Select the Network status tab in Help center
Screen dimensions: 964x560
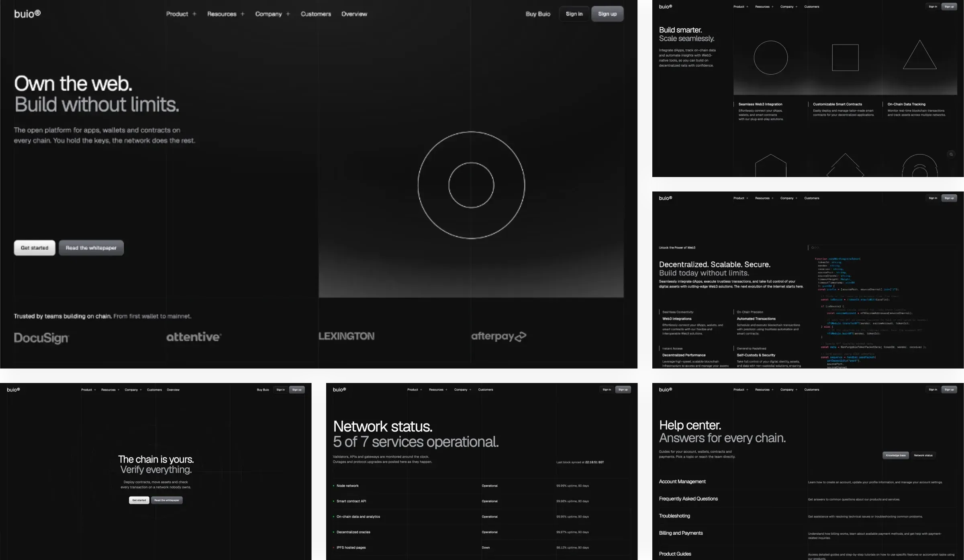point(923,455)
